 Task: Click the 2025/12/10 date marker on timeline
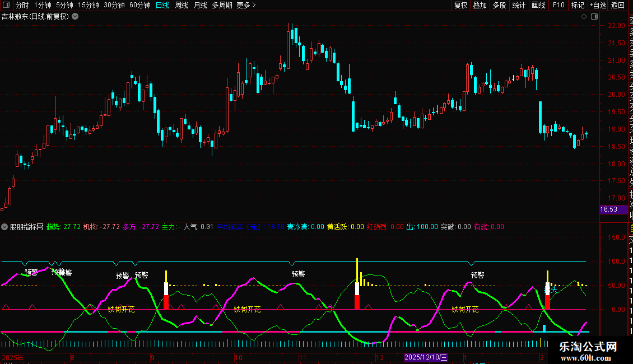pos(426,357)
